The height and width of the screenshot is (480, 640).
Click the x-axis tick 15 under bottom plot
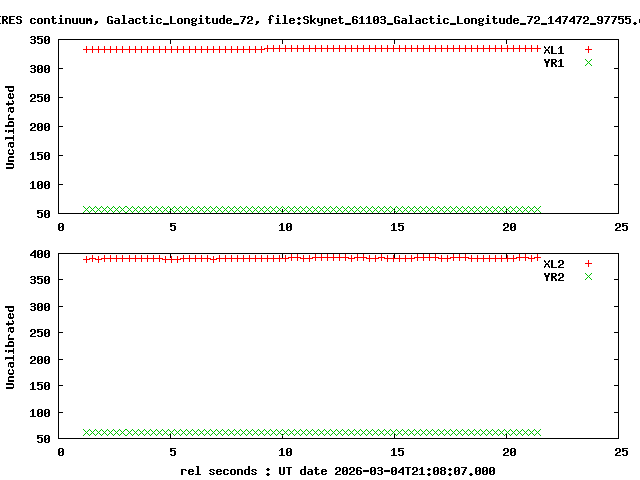[397, 452]
